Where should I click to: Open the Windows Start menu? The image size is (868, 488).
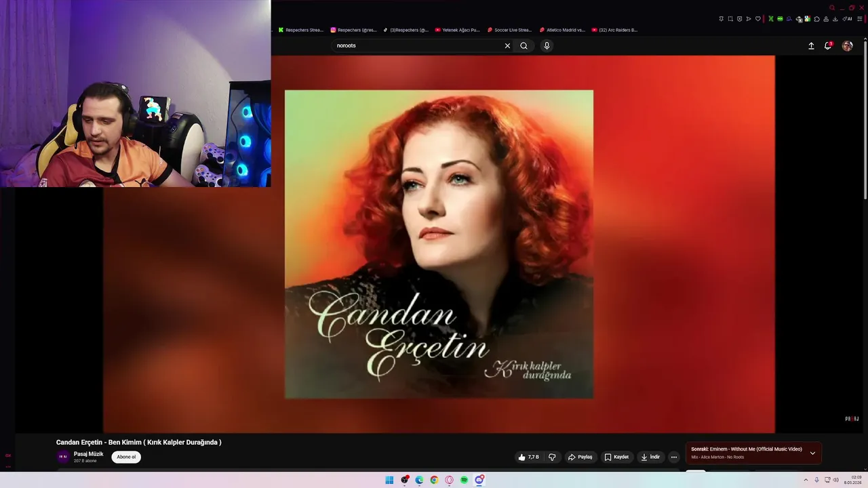pos(389,480)
